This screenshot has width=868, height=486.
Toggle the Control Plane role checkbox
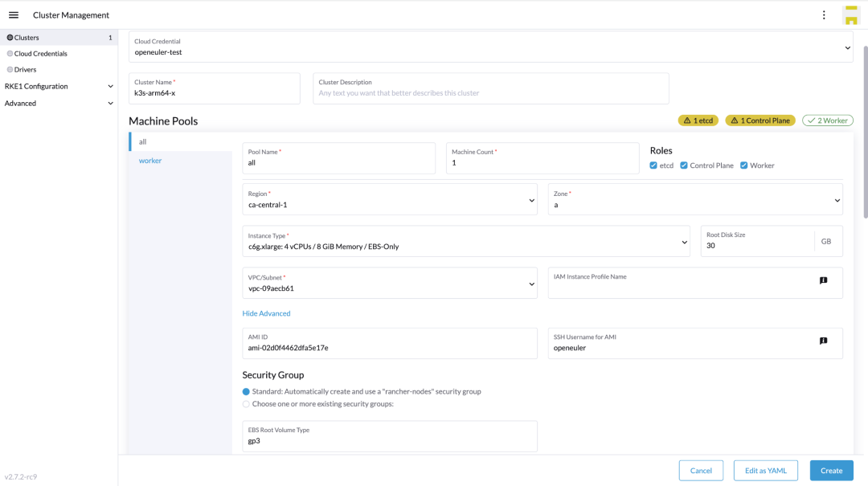pyautogui.click(x=684, y=165)
